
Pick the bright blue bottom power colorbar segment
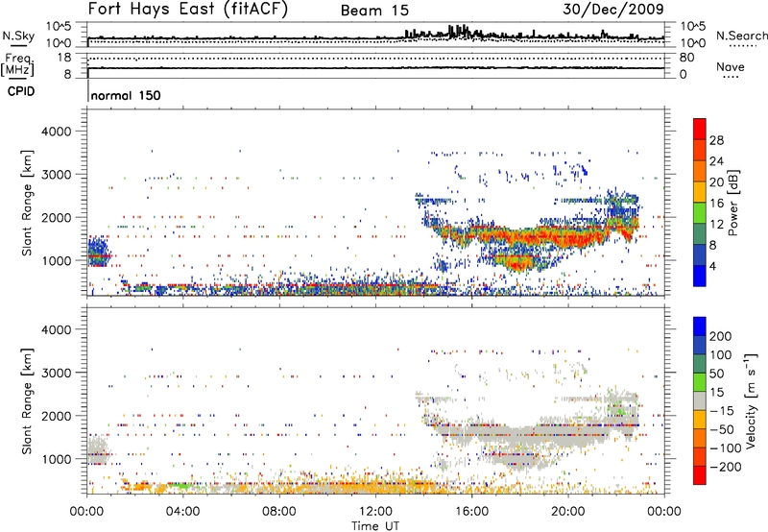700,276
